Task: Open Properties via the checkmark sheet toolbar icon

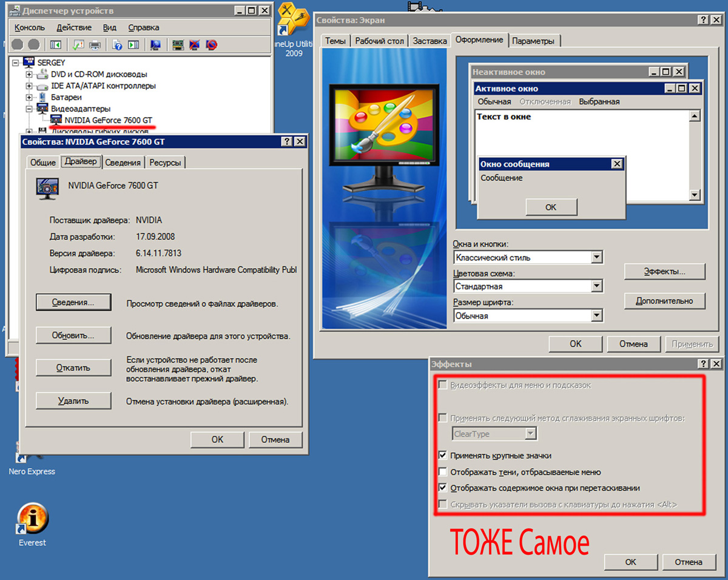Action: 78,44
